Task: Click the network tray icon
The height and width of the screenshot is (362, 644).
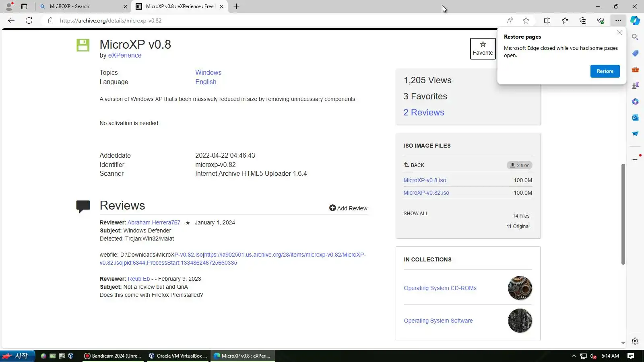Action: [x=583, y=356]
